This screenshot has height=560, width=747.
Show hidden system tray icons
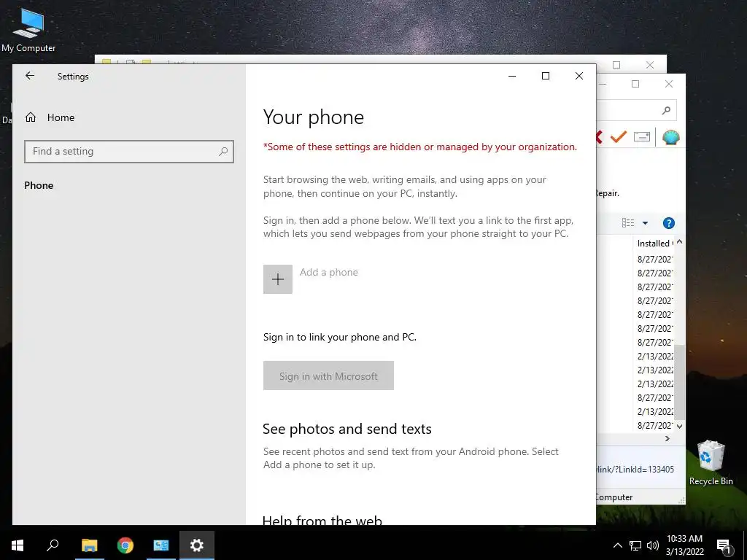[x=617, y=545]
